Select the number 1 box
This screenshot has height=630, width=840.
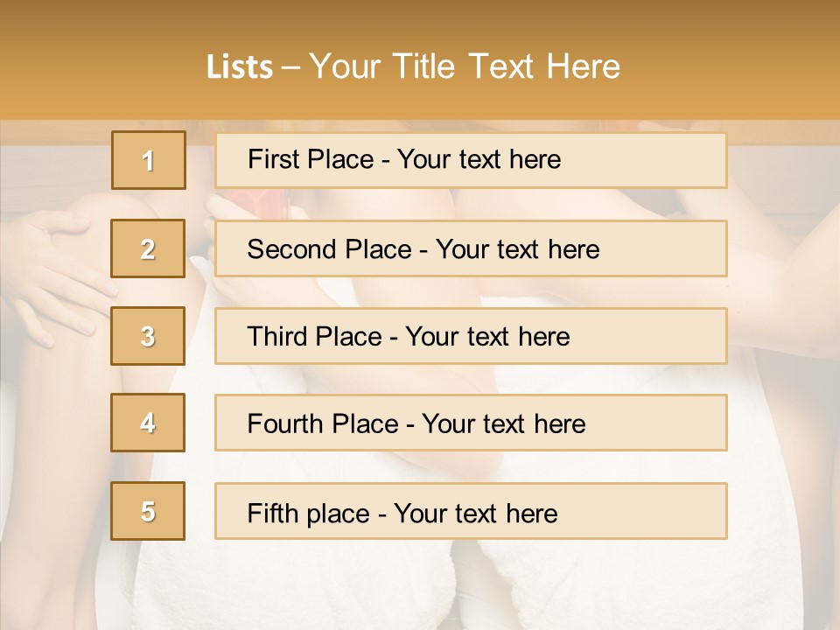click(x=148, y=160)
